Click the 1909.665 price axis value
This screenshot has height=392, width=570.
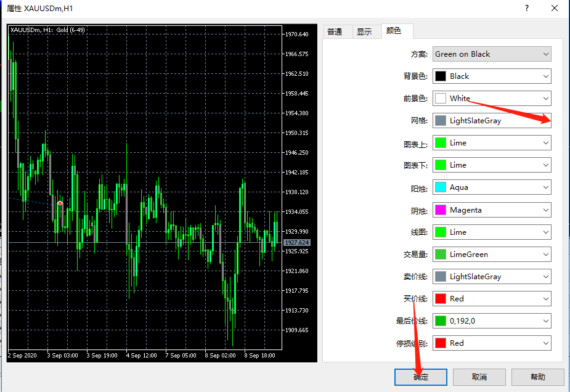pos(296,330)
